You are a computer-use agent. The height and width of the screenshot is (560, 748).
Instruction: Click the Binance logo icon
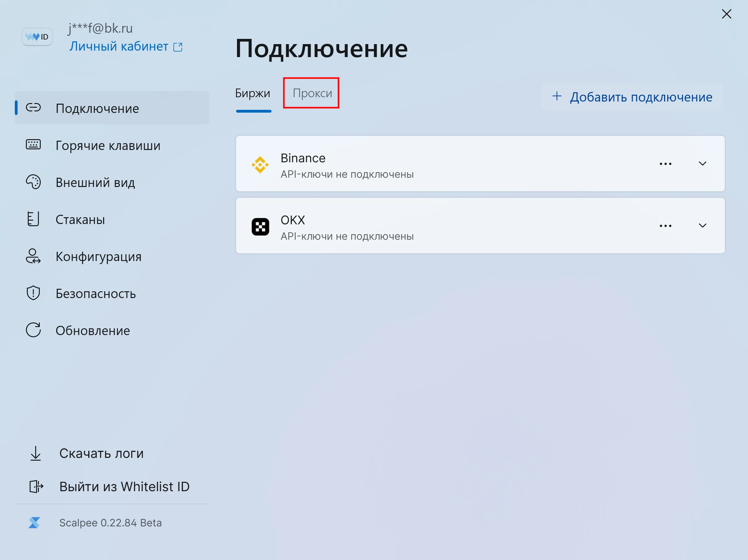click(260, 165)
